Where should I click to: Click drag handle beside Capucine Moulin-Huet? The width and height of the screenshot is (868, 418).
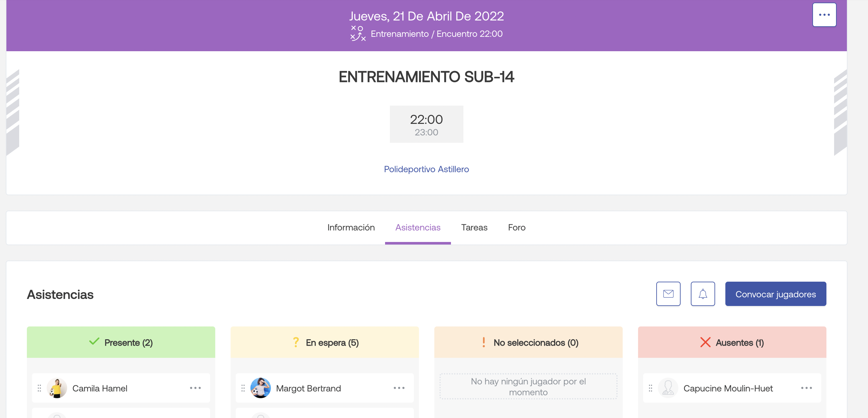tap(650, 388)
